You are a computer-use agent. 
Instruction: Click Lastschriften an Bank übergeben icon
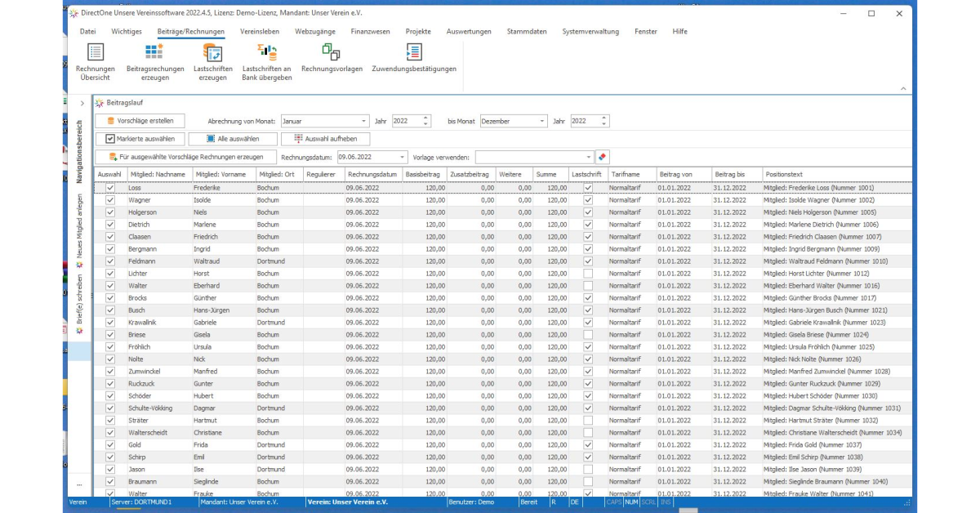pos(267,61)
